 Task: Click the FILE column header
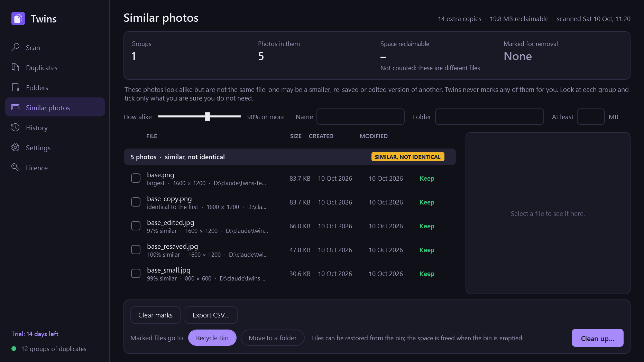pos(151,136)
